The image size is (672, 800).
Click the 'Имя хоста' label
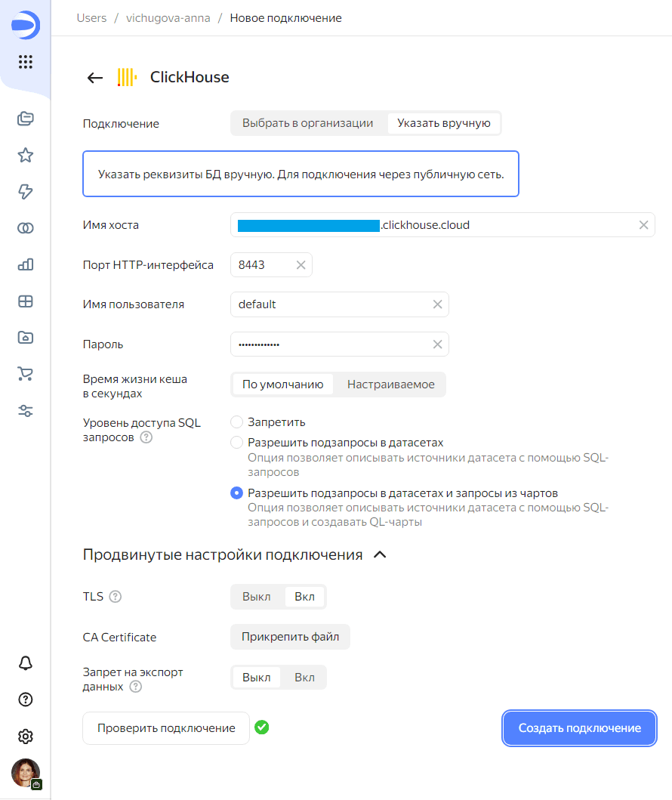pos(111,225)
